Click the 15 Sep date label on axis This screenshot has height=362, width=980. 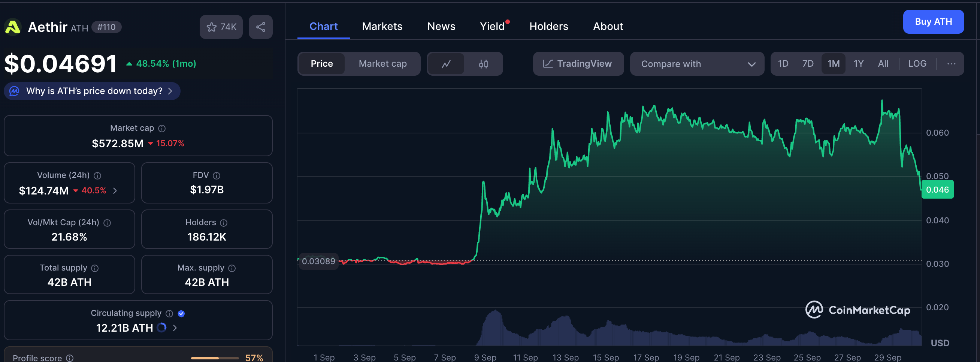click(606, 357)
